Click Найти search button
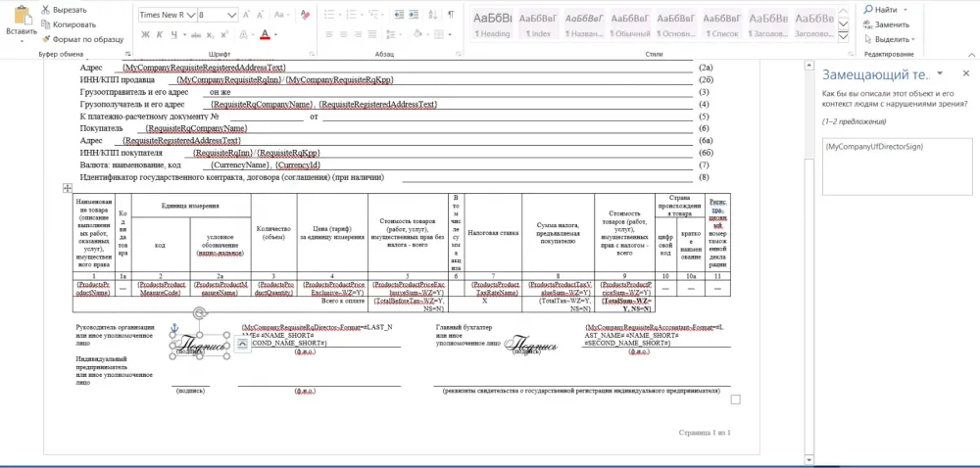 [881, 10]
